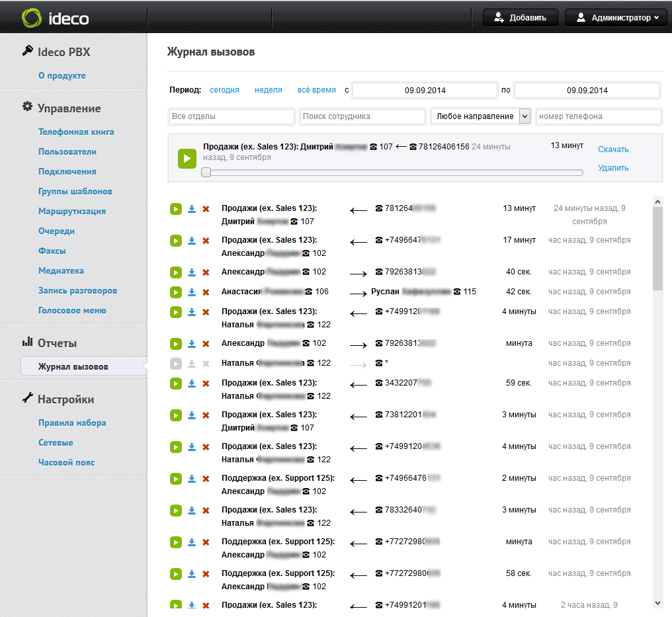The height and width of the screenshot is (617, 672).
Task: Select Журнал вызовов in sidebar
Action: [84, 367]
